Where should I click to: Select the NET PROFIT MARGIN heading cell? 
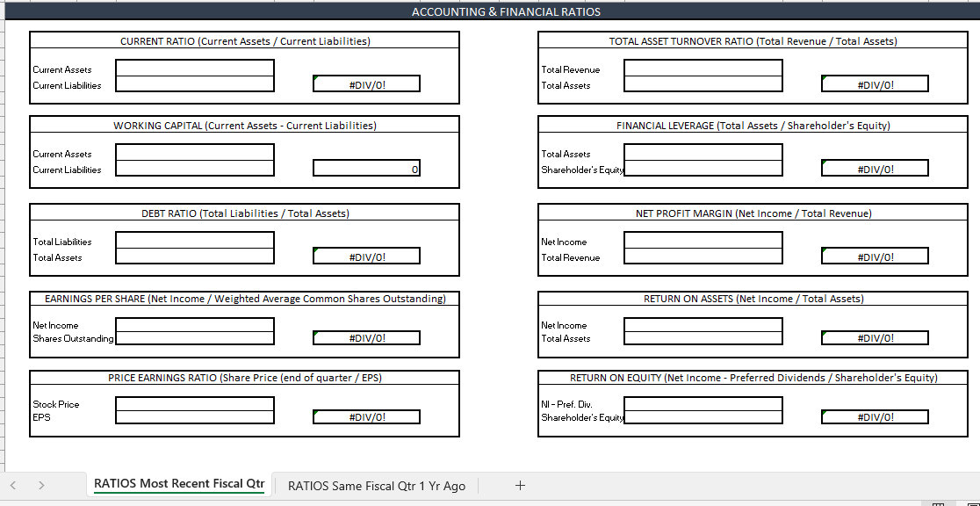(x=753, y=213)
